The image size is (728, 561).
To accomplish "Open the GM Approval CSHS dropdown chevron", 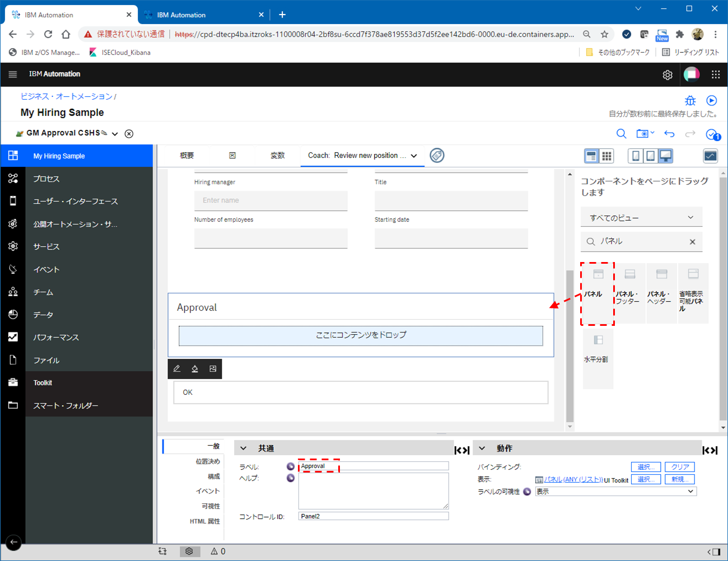I will click(x=115, y=134).
